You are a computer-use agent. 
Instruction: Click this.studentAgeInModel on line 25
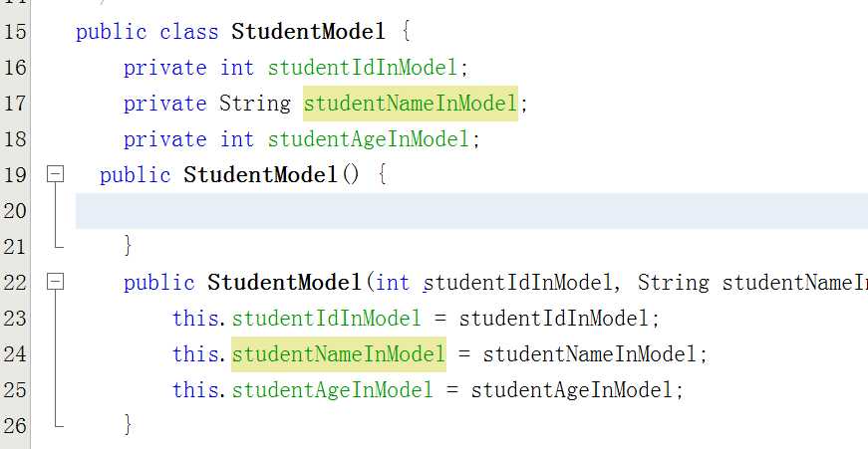click(303, 390)
